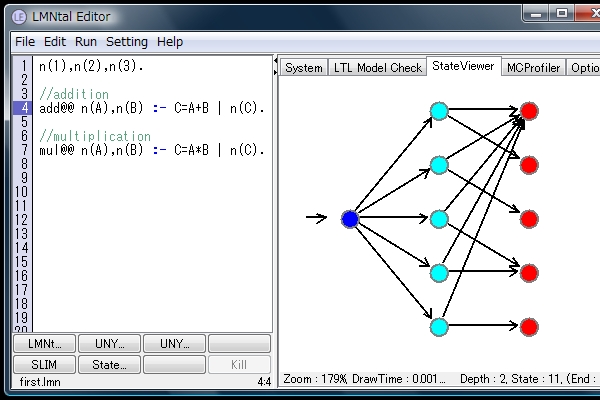The height and width of the screenshot is (400, 600).
Task: Open the File menu
Action: coord(25,42)
